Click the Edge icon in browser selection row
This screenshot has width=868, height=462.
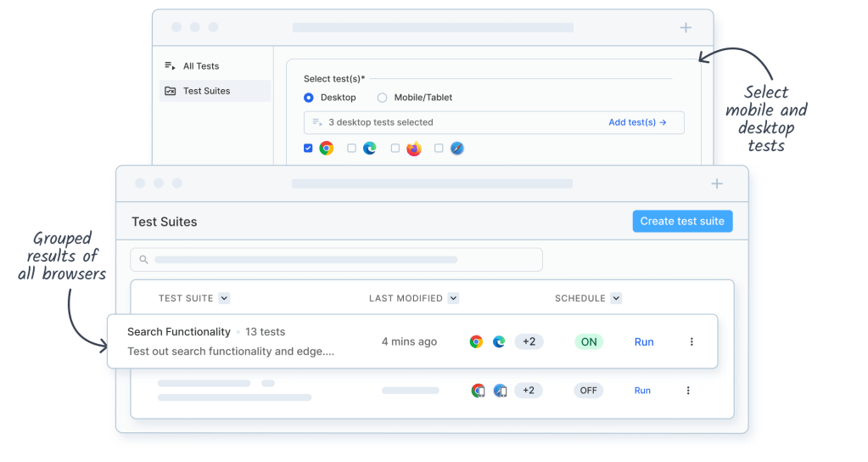point(370,149)
